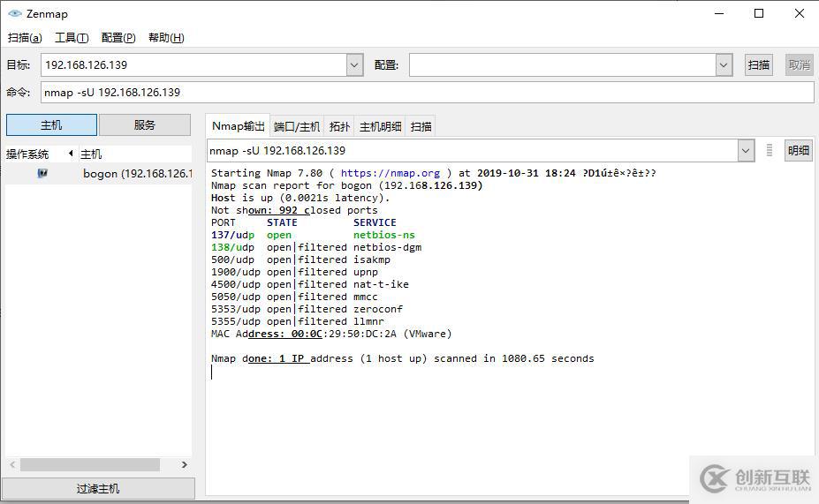Click the 扫描 scan button
This screenshot has width=819, height=504.
(758, 65)
